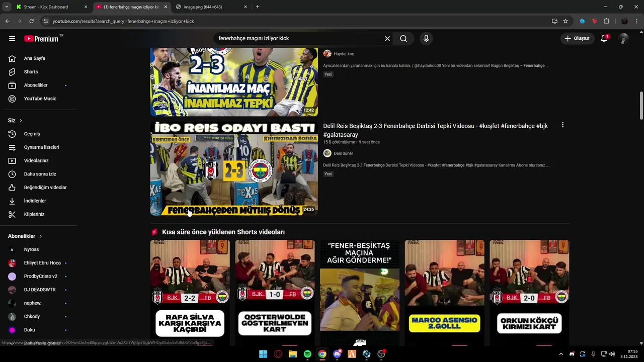Open MARCO ASENSIO 2.GOLLL short

coord(444,293)
